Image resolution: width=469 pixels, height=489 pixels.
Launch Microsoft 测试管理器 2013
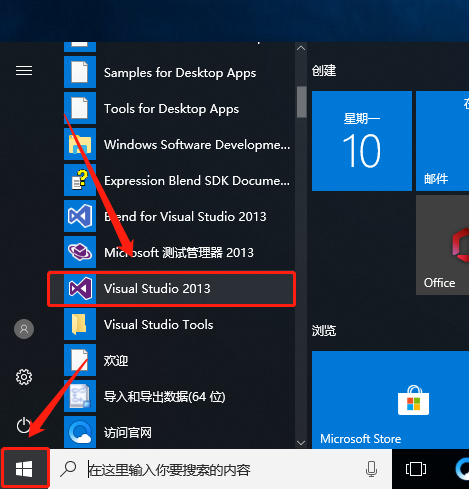[x=179, y=252]
